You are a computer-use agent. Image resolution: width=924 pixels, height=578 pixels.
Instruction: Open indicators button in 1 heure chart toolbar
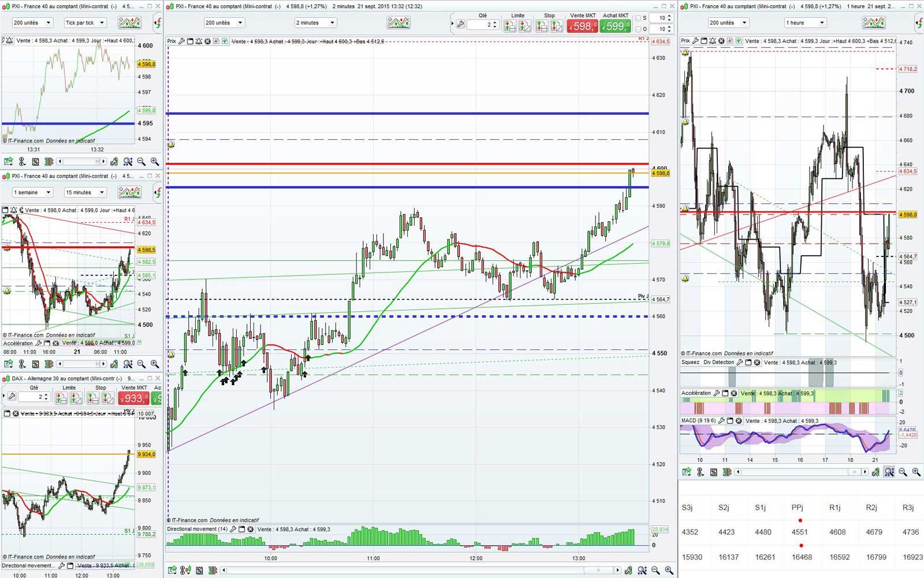pyautogui.click(x=874, y=23)
